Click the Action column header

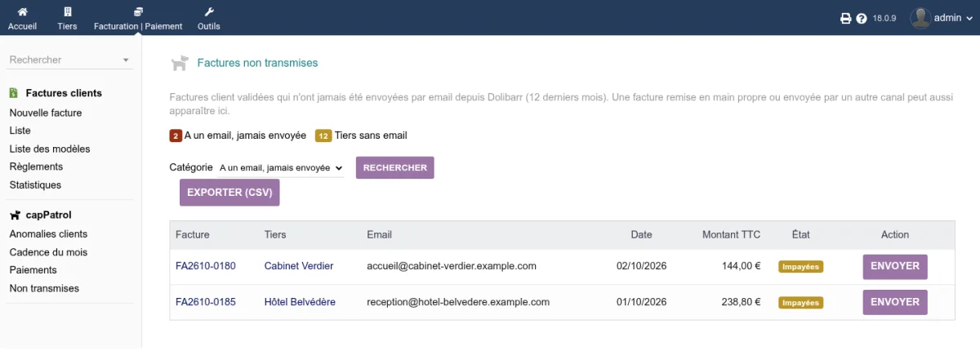[895, 235]
